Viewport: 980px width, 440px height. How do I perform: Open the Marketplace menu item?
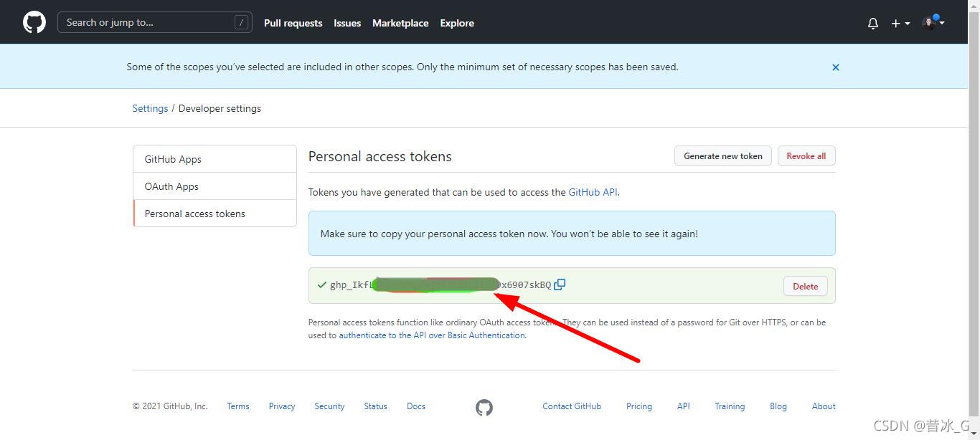[400, 22]
